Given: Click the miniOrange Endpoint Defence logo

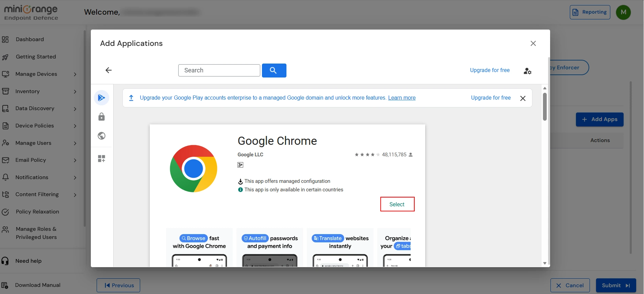Looking at the screenshot, I should pyautogui.click(x=31, y=13).
